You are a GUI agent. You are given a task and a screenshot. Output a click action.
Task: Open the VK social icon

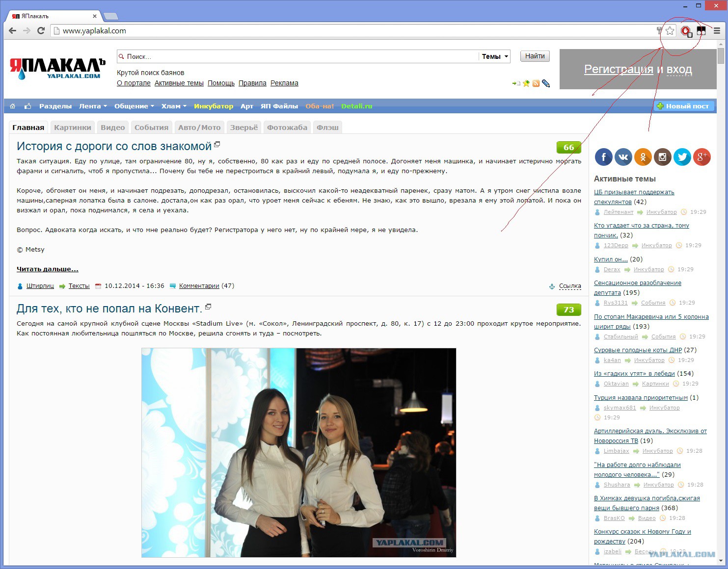coord(623,157)
